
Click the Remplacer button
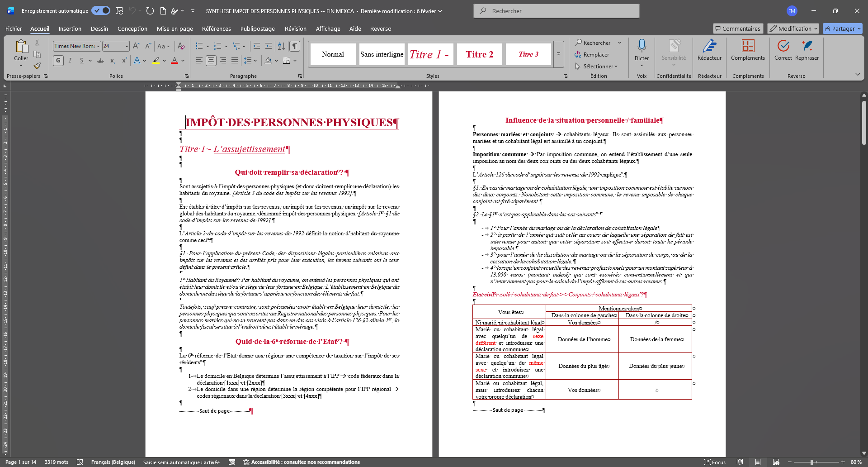point(592,55)
